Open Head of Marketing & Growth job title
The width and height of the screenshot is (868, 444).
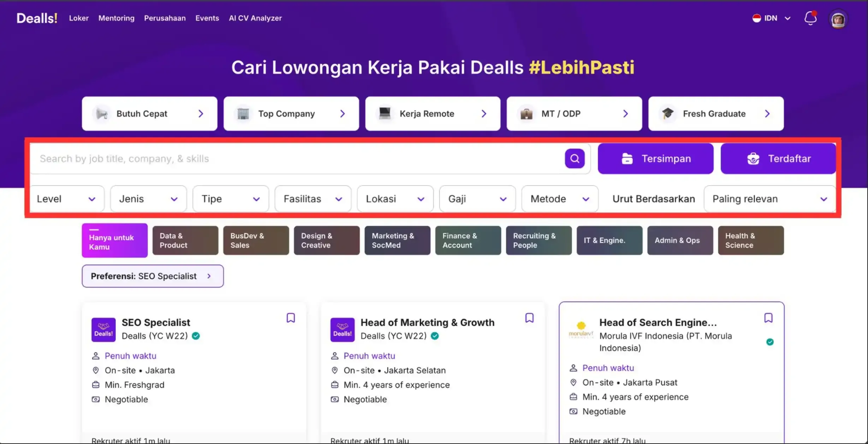pyautogui.click(x=427, y=322)
